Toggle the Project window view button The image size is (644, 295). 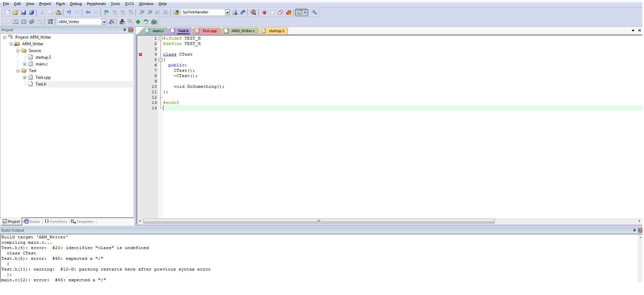[299, 12]
